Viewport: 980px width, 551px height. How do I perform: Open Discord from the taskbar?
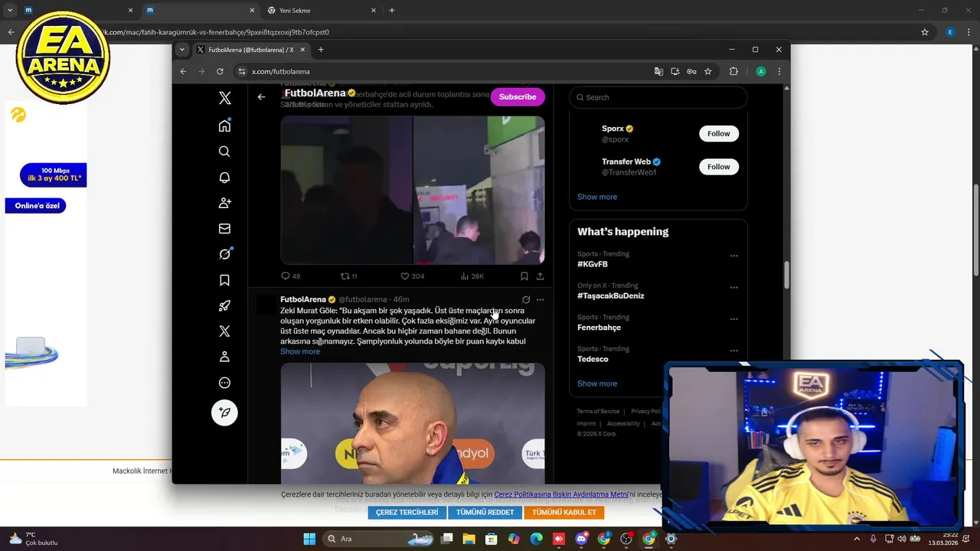[582, 539]
